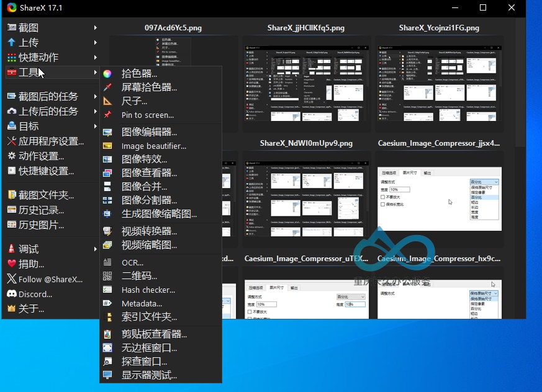
Task: Select thumbnail of ShareX_Ycojnzi1FG.png
Action: [439, 84]
